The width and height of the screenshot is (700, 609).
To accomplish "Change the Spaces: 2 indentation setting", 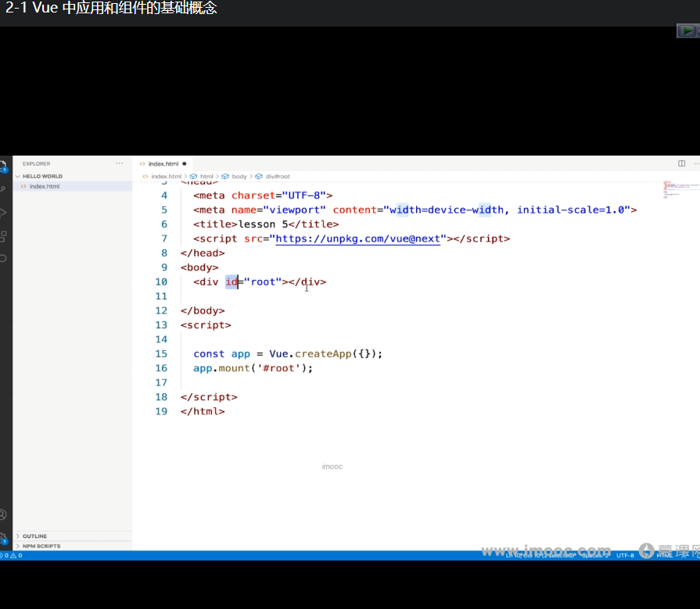I will point(595,556).
